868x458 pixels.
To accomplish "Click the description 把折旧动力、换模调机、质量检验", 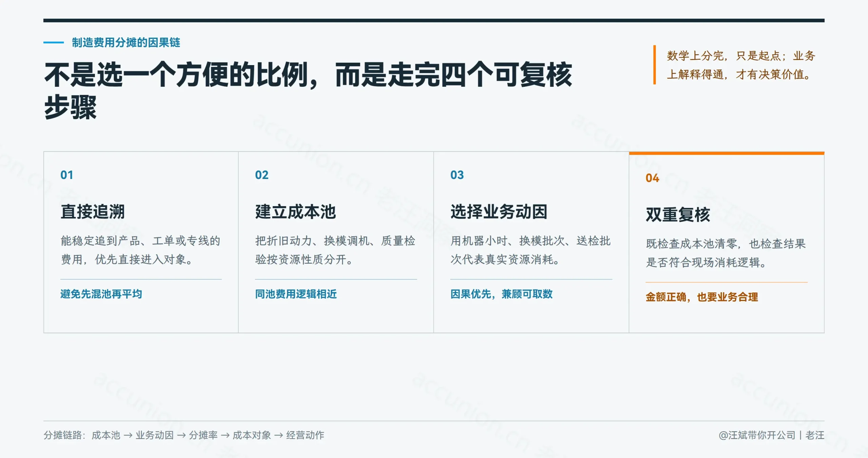I will pyautogui.click(x=335, y=250).
